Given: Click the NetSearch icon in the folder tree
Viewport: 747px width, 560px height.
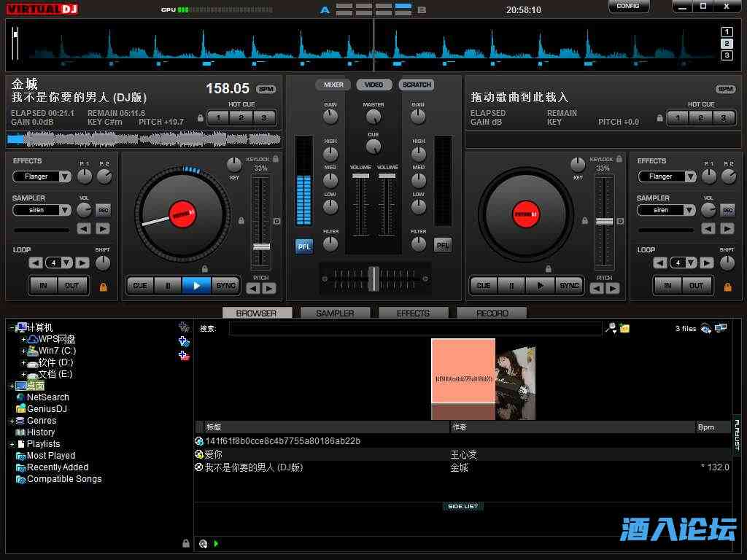Looking at the screenshot, I should [20, 397].
